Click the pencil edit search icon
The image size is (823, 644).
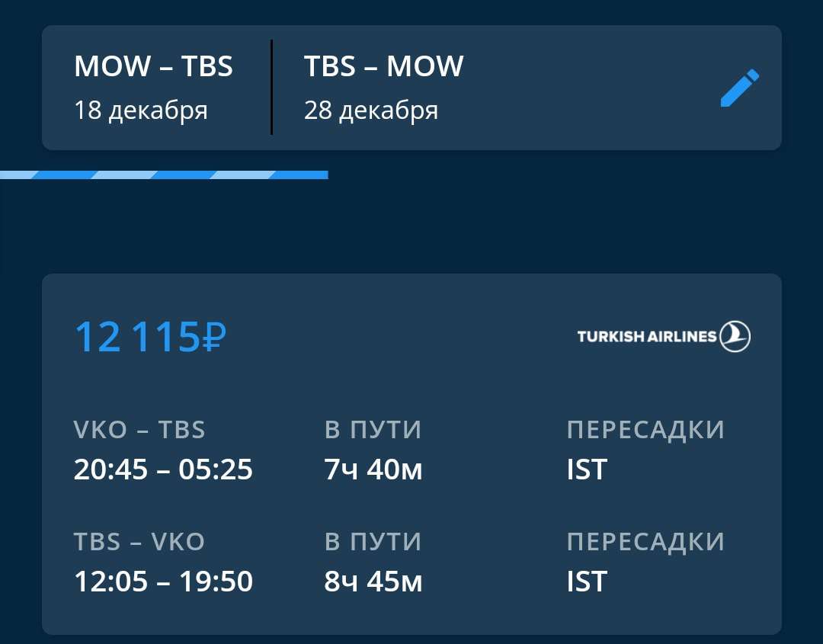pyautogui.click(x=739, y=88)
